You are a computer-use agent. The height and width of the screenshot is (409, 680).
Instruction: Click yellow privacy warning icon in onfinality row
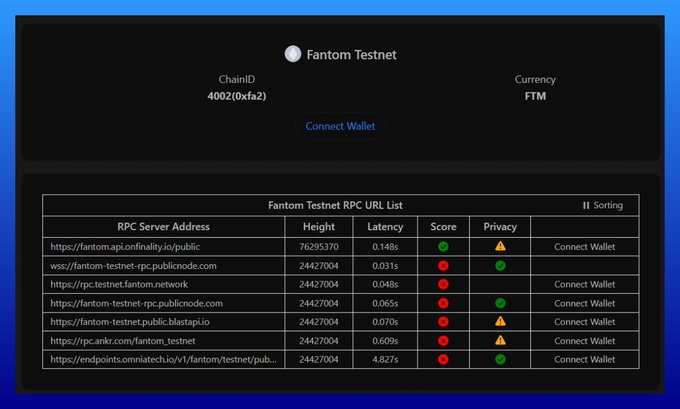[x=500, y=246]
